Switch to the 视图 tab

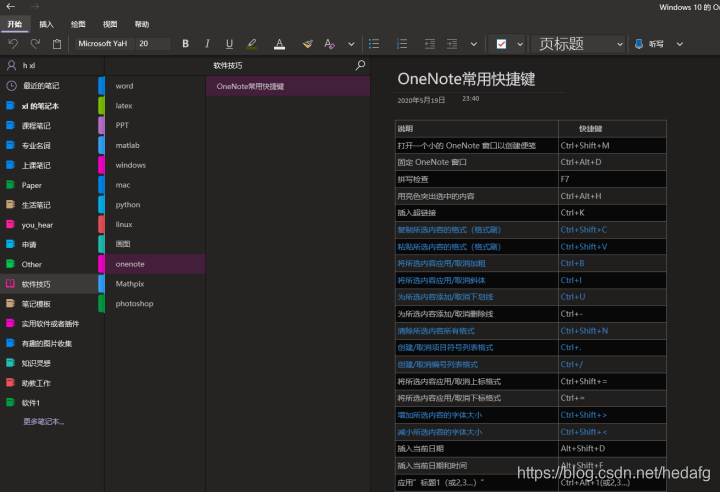point(110,24)
